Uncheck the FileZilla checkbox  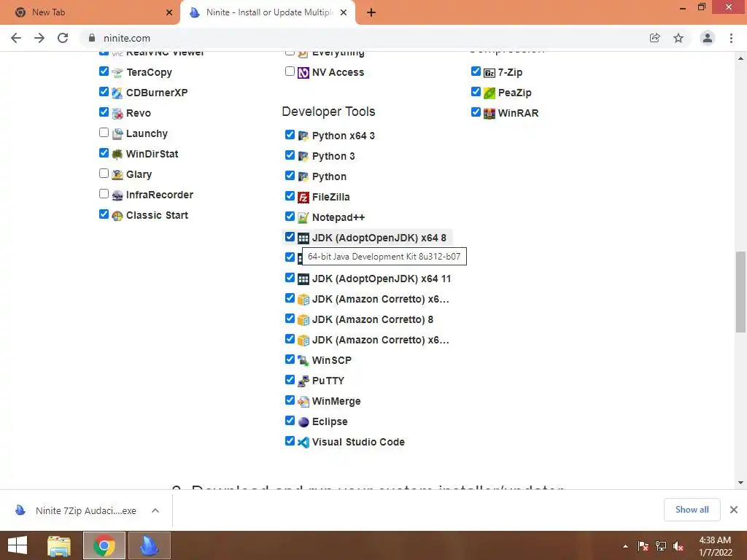pos(290,196)
